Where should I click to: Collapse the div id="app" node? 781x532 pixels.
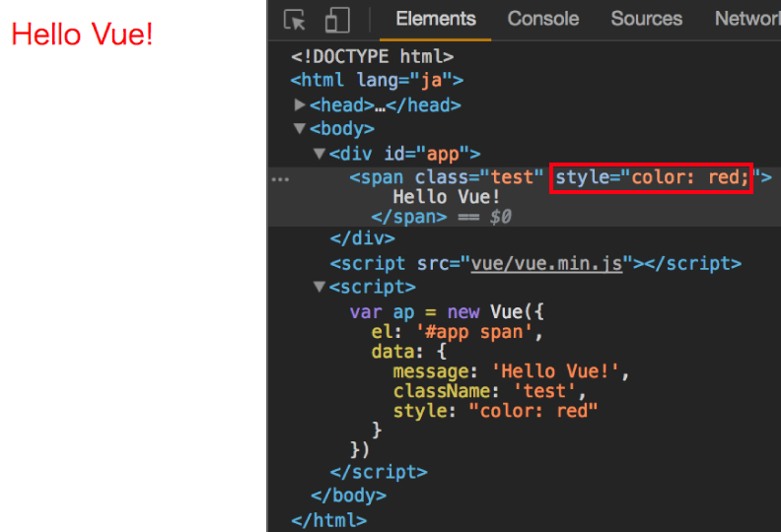coord(319,153)
